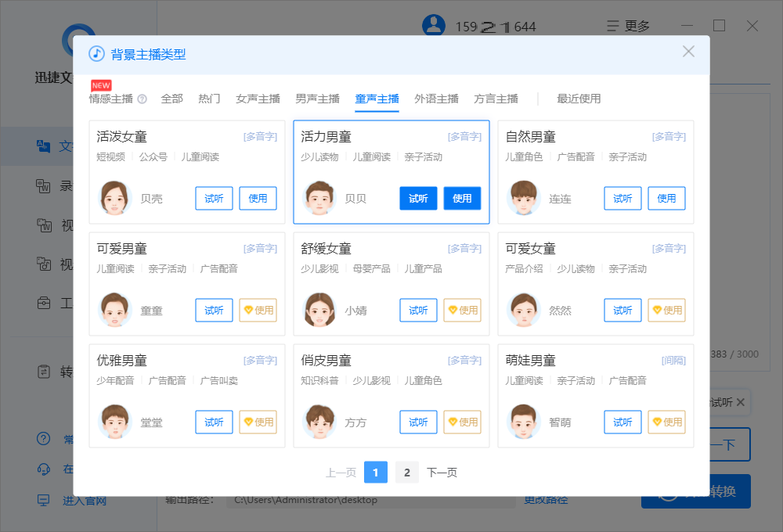Open the 更多 menu icon
This screenshot has width=783, height=532.
coord(613,26)
